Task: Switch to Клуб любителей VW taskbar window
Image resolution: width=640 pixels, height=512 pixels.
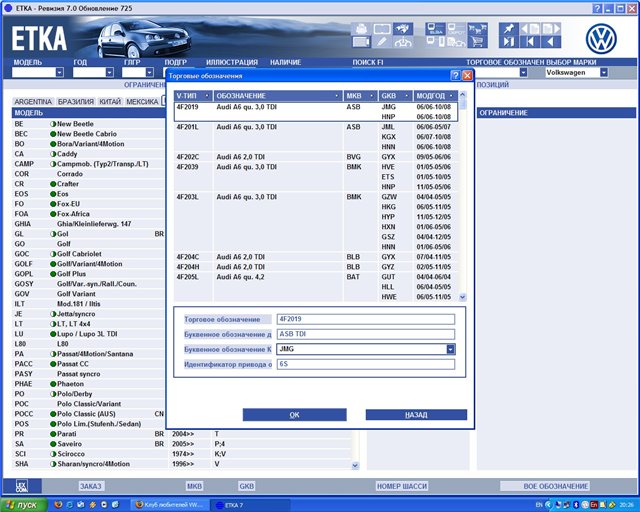Action: (170, 505)
